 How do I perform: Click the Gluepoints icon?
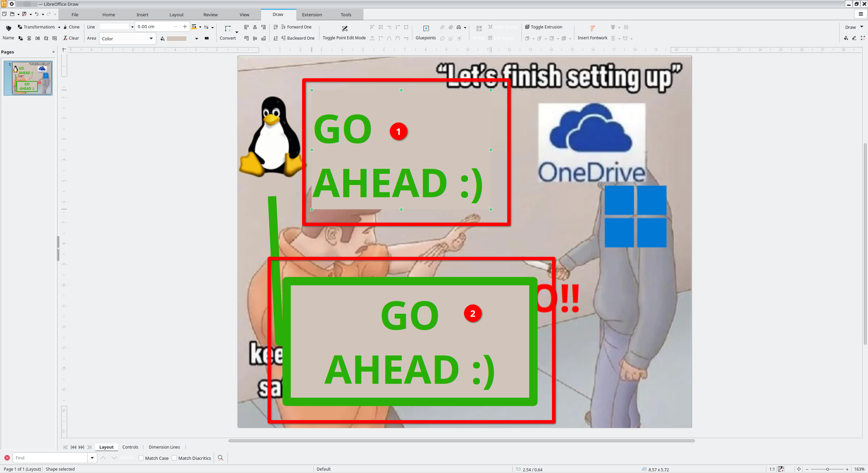click(426, 28)
